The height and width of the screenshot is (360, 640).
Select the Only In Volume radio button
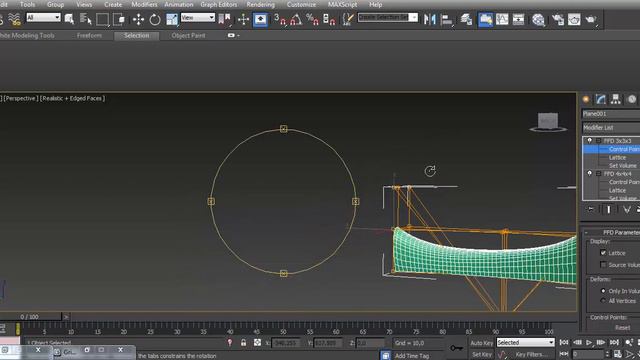click(603, 291)
